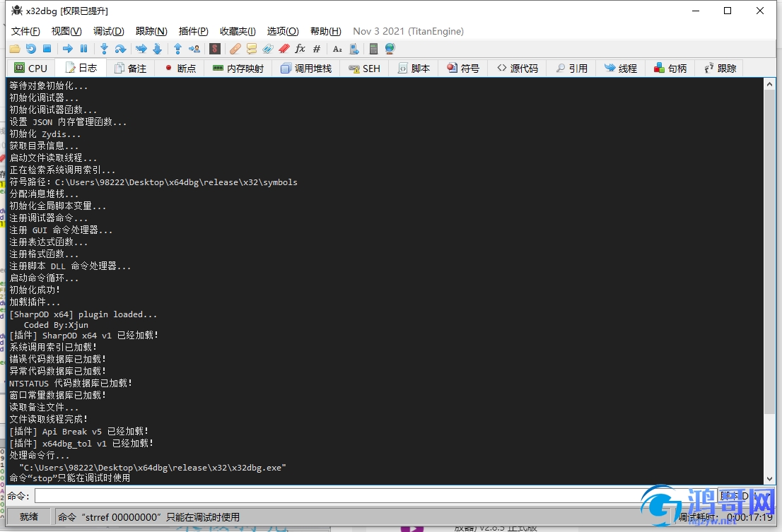Click the Stop debugging square icon
The width and height of the screenshot is (782, 532).
coord(47,49)
